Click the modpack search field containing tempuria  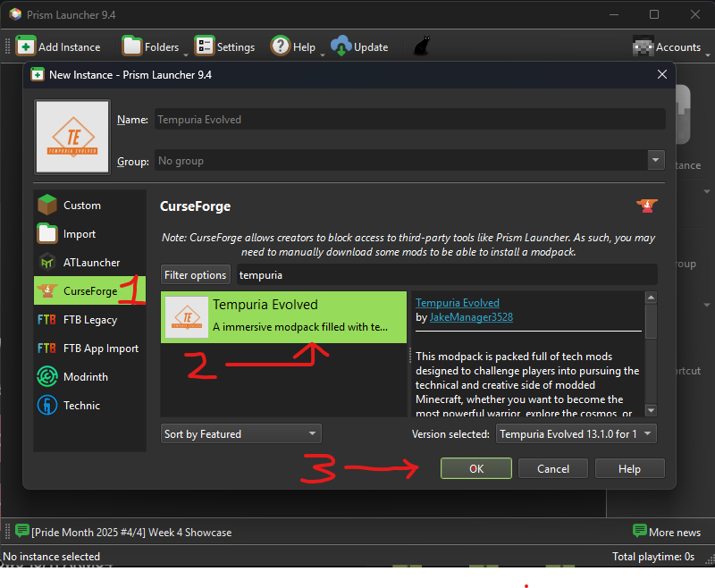click(x=447, y=275)
